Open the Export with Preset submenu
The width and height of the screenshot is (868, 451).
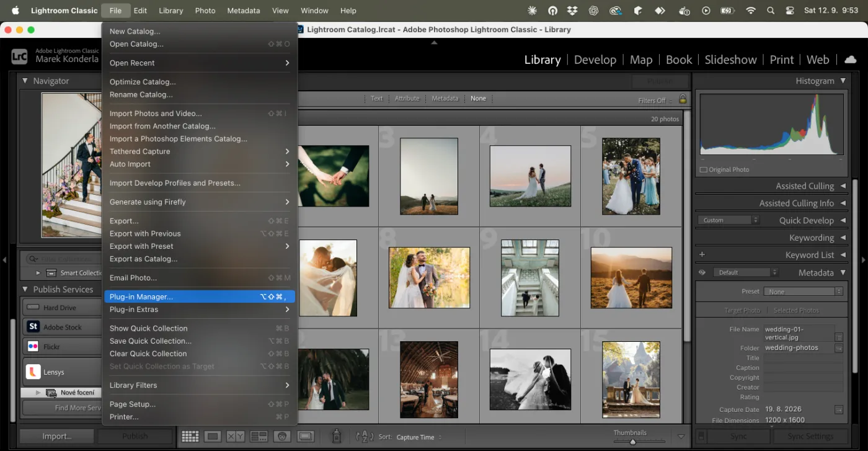click(x=200, y=246)
